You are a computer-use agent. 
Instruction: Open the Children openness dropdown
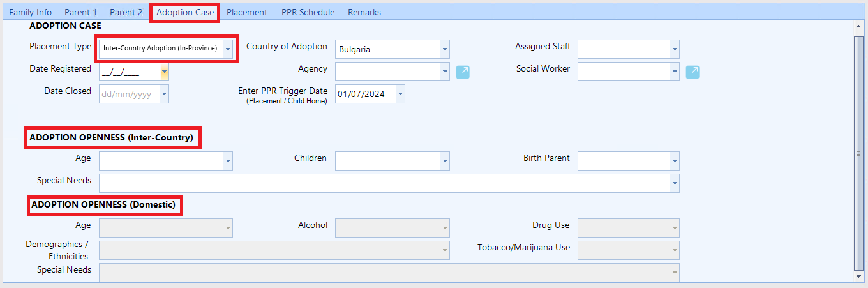pos(445,162)
